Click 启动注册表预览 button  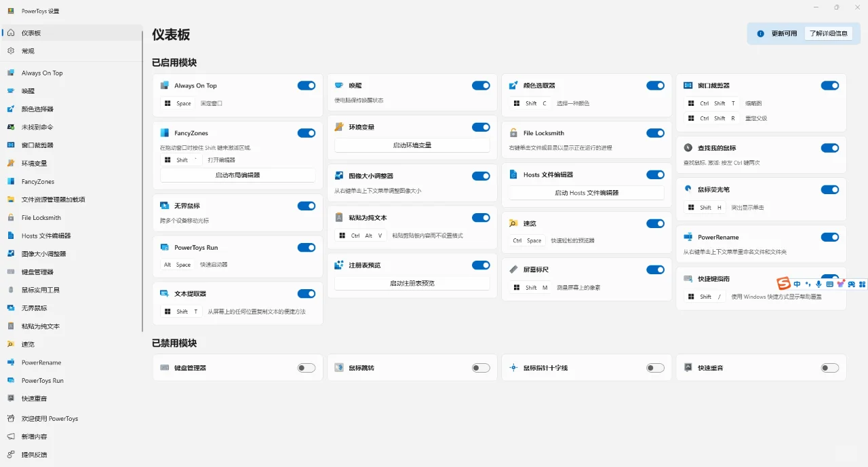click(x=412, y=283)
